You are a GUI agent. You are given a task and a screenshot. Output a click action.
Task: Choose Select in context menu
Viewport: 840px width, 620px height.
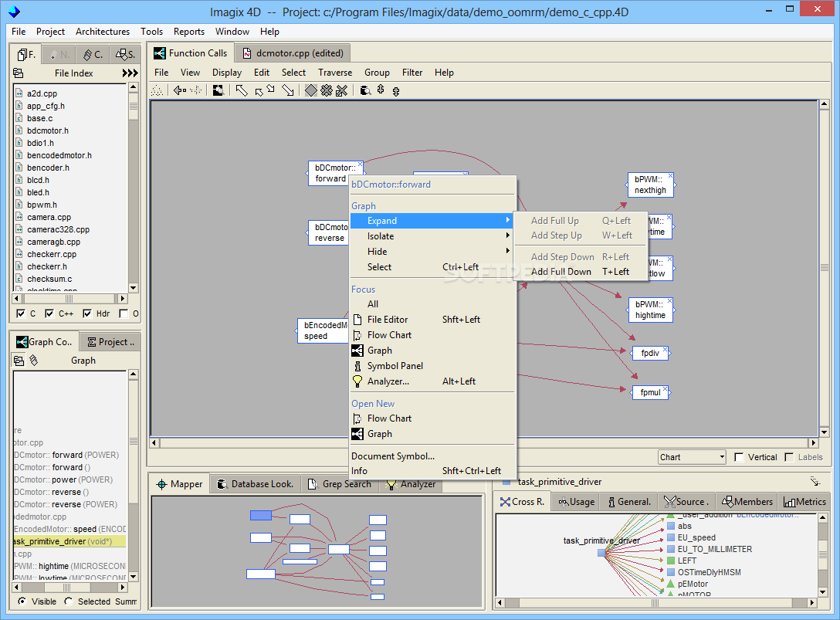coord(432,267)
